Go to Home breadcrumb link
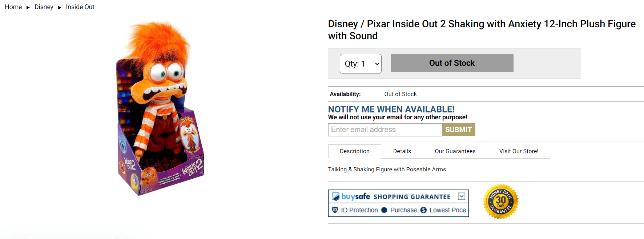 click(13, 7)
